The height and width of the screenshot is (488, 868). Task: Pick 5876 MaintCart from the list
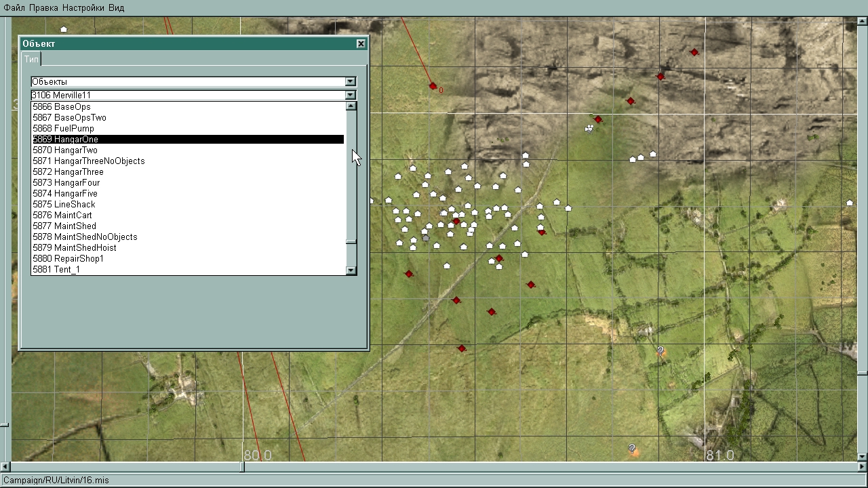189,216
